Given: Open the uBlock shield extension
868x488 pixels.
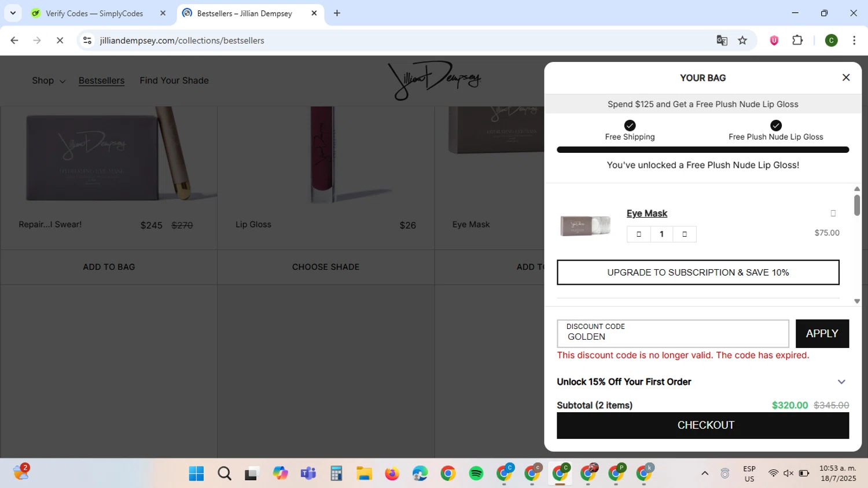Looking at the screenshot, I should (774, 41).
